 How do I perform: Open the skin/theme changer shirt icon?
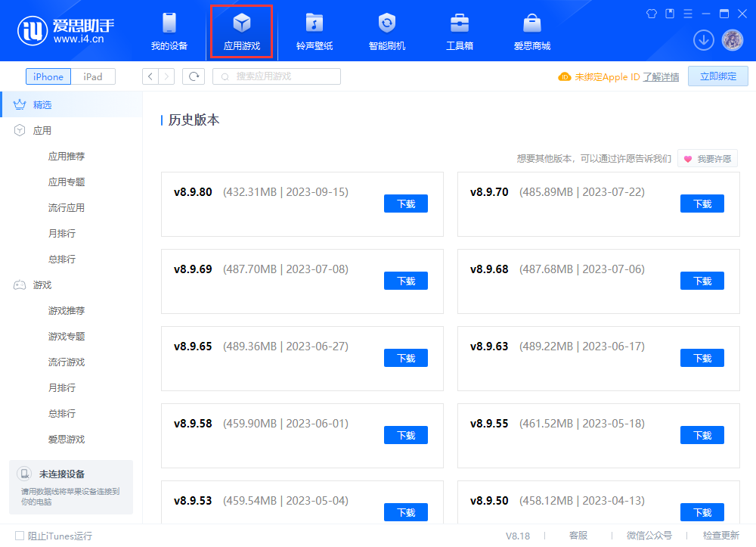(651, 13)
